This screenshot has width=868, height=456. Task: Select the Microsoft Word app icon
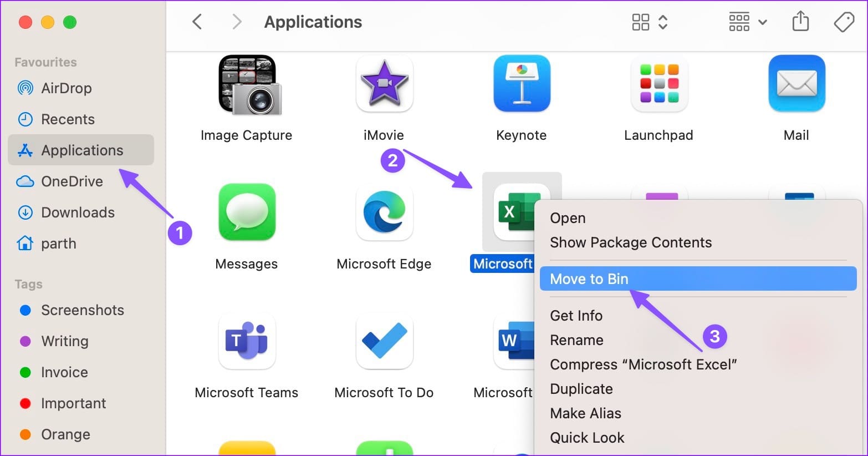pos(514,341)
